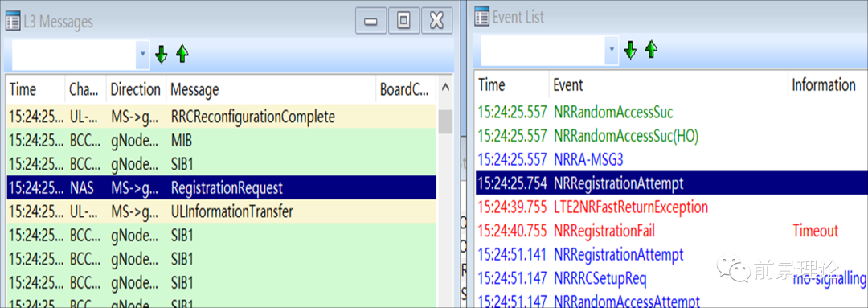Click the Event List filter text field
Screen dimensions: 868x308
point(543,50)
